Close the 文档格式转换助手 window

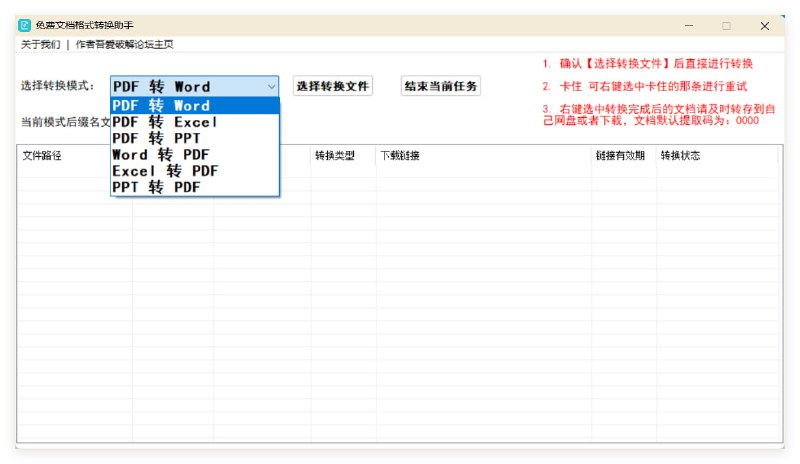click(x=764, y=26)
